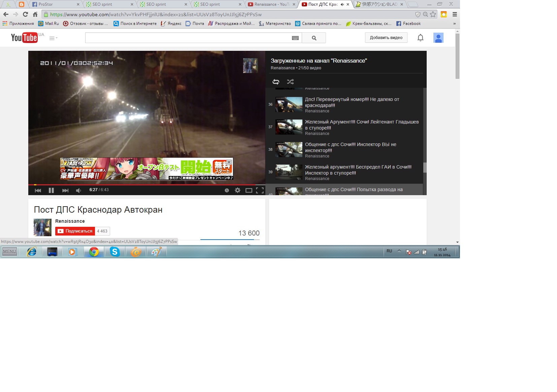The image size is (557, 392).
Task: Seek on the red video progress bar
Action: 147,184
